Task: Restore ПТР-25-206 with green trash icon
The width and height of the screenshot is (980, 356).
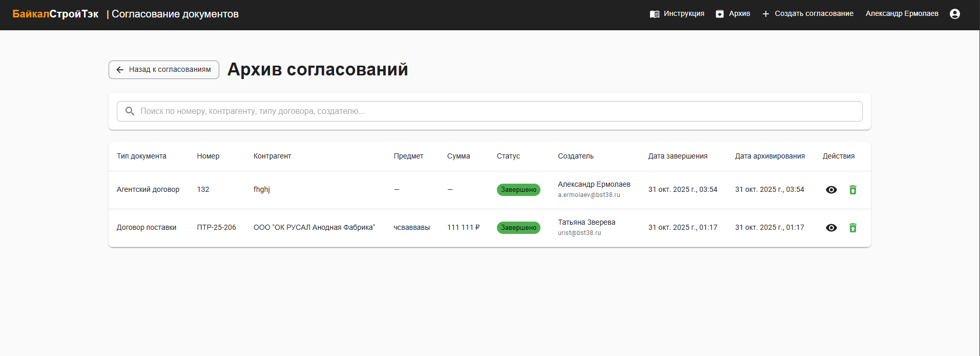Action: click(x=853, y=228)
